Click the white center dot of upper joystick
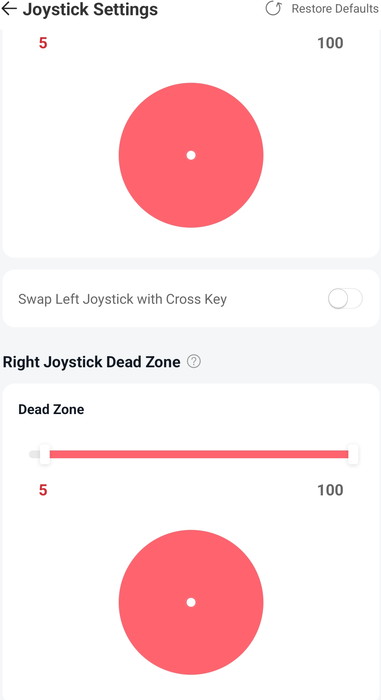The image size is (381, 700). pos(191,155)
